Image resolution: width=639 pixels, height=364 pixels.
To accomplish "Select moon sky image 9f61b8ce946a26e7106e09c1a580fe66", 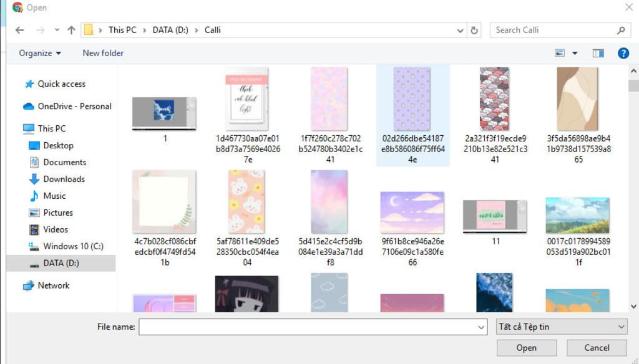I will pyautogui.click(x=412, y=229).
